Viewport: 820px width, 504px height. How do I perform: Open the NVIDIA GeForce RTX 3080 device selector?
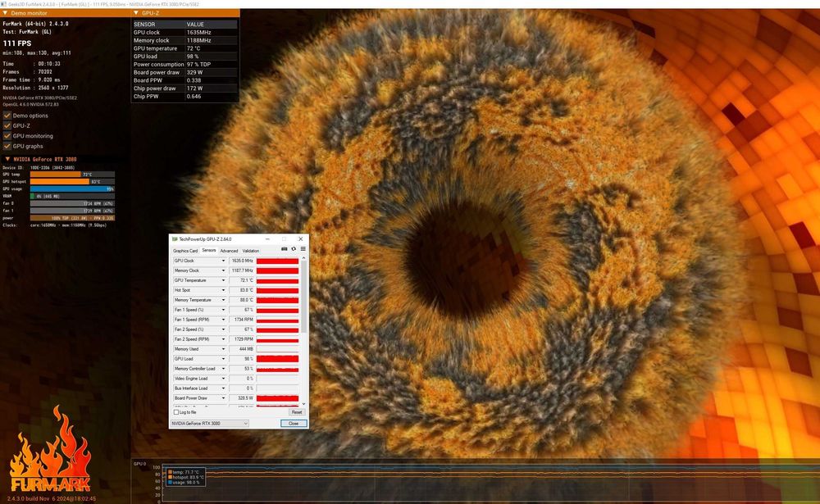tap(209, 424)
